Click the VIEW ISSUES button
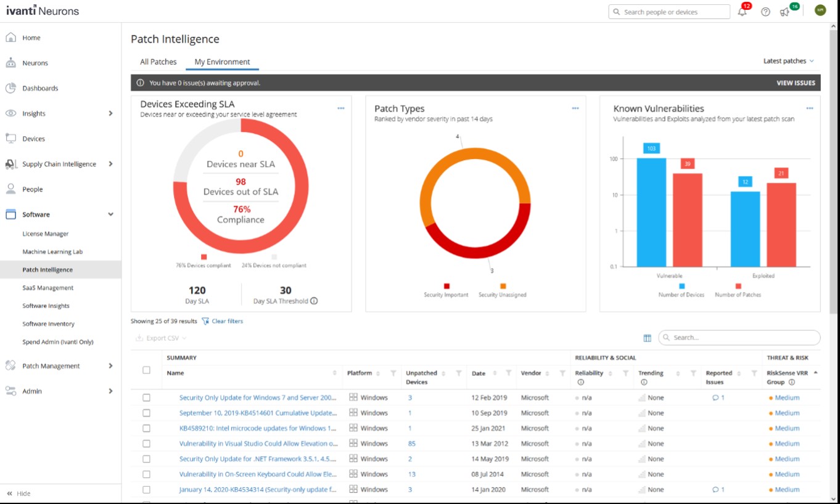 click(795, 83)
